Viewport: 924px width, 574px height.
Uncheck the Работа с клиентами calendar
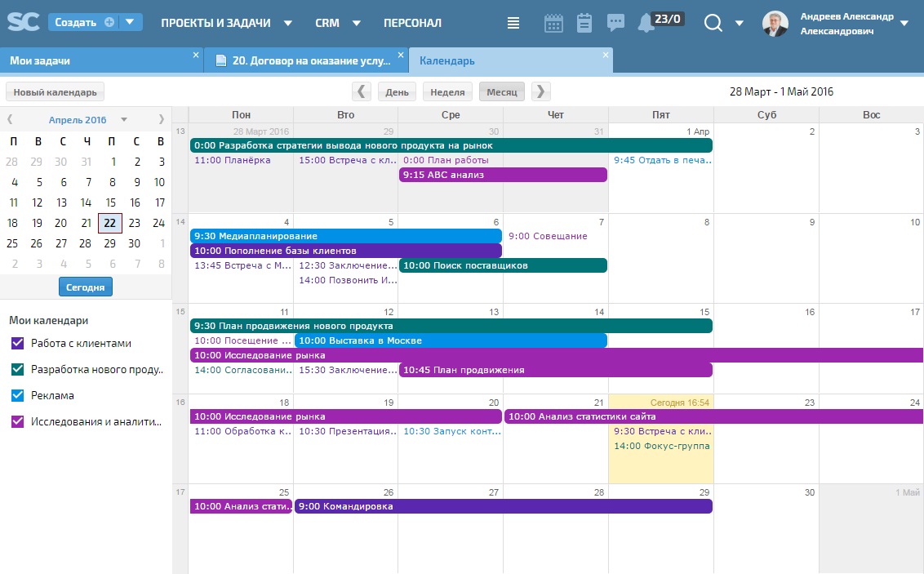pyautogui.click(x=18, y=343)
